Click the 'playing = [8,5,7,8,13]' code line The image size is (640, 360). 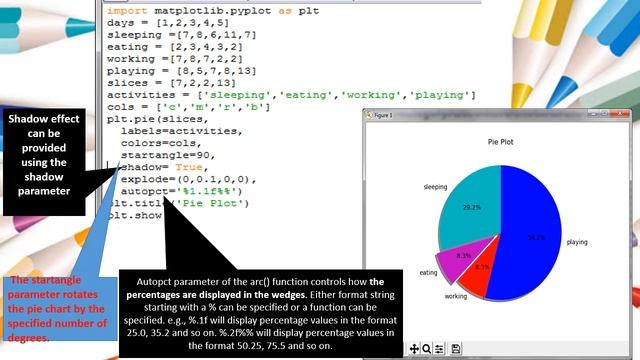coord(182,71)
